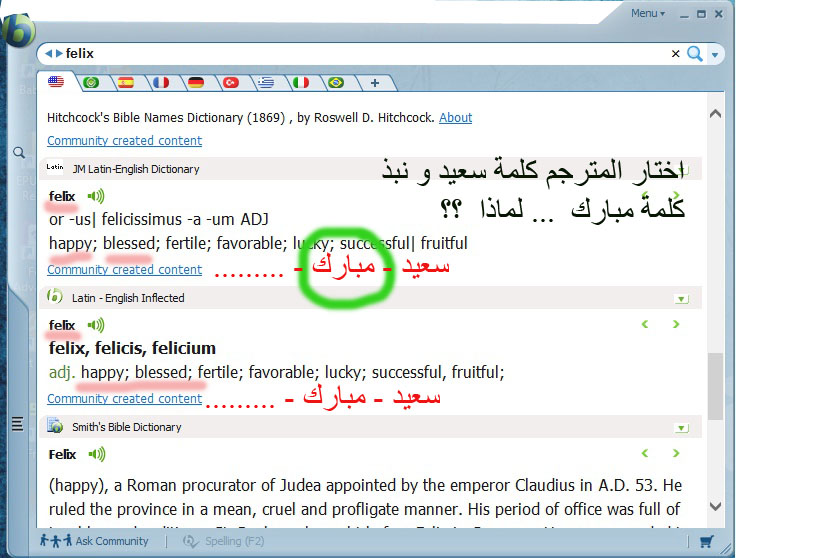Image resolution: width=819 pixels, height=558 pixels.
Task: Play audio for felix in Latin-English Inflected
Action: (96, 325)
